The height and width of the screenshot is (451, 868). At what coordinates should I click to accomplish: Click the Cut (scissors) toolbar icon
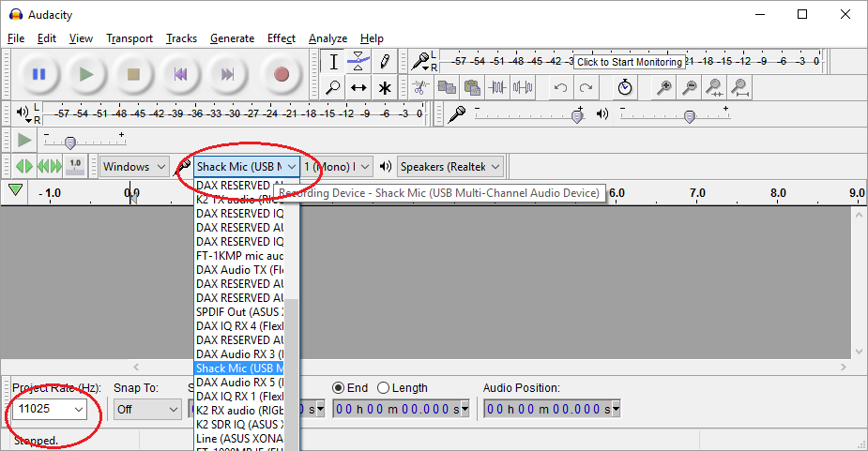(420, 87)
